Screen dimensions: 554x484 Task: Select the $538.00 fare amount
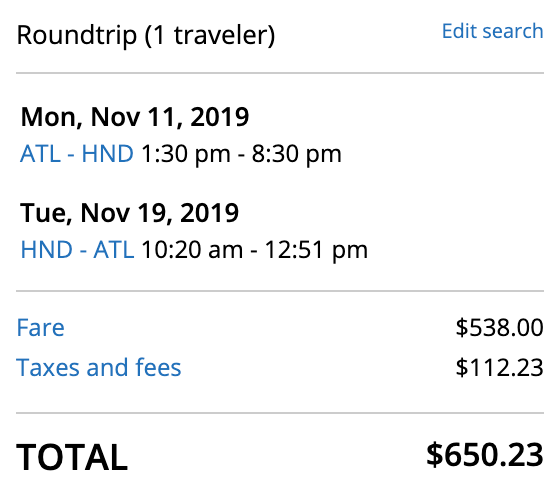coord(500,327)
